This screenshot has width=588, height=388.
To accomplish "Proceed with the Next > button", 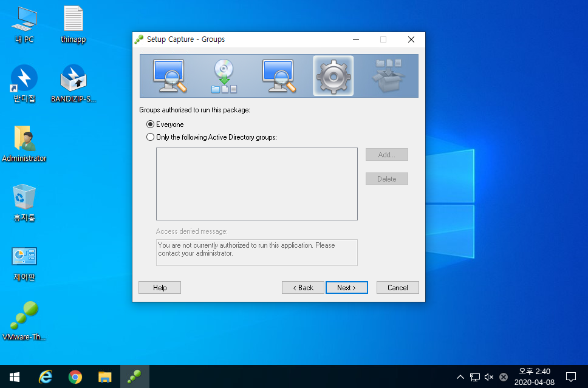I will point(346,288).
